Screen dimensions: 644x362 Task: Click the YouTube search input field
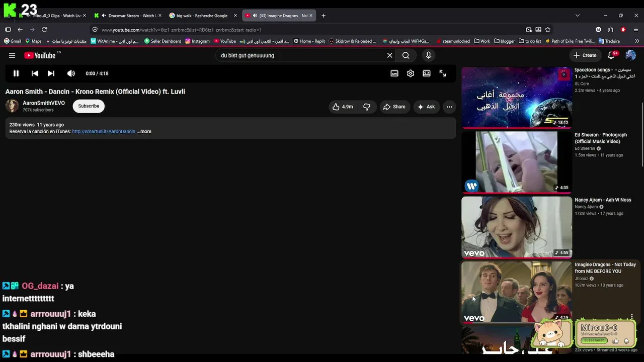point(301,55)
